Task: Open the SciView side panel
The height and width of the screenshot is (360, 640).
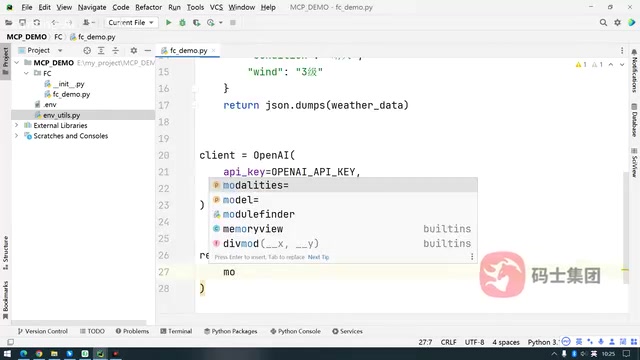Action: [634, 162]
